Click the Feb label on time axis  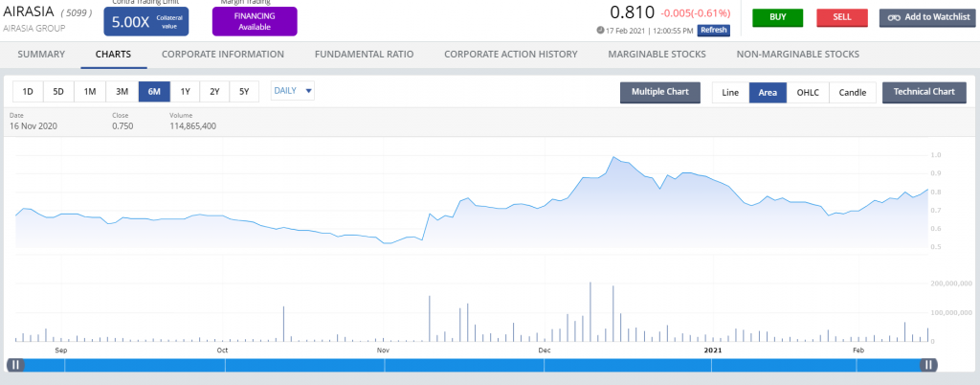[858, 350]
